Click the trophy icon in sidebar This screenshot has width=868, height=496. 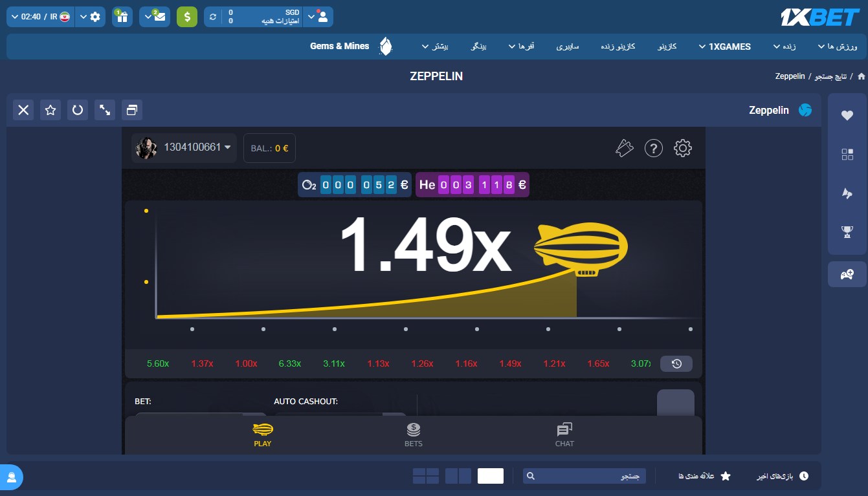coord(847,232)
